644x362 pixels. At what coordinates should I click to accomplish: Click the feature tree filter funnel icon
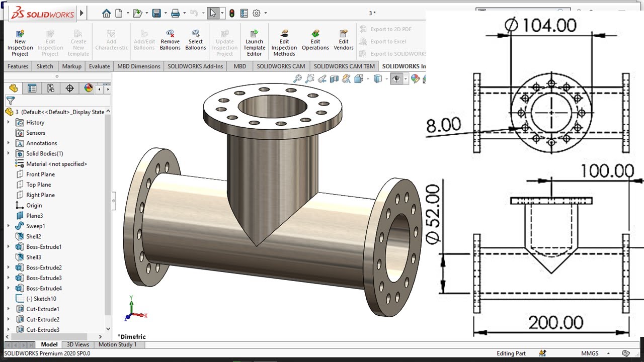(x=10, y=101)
